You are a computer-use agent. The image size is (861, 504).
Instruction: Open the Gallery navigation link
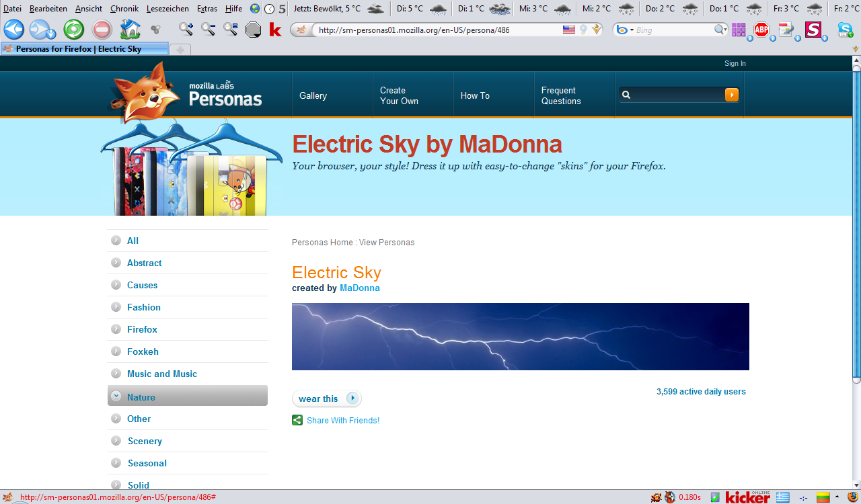313,95
